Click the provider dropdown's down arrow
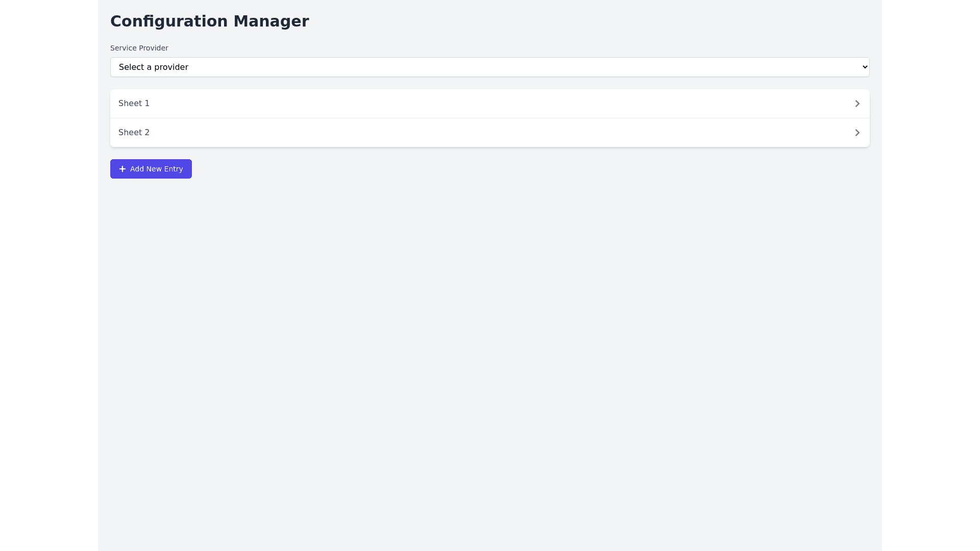980x551 pixels. pyautogui.click(x=865, y=67)
